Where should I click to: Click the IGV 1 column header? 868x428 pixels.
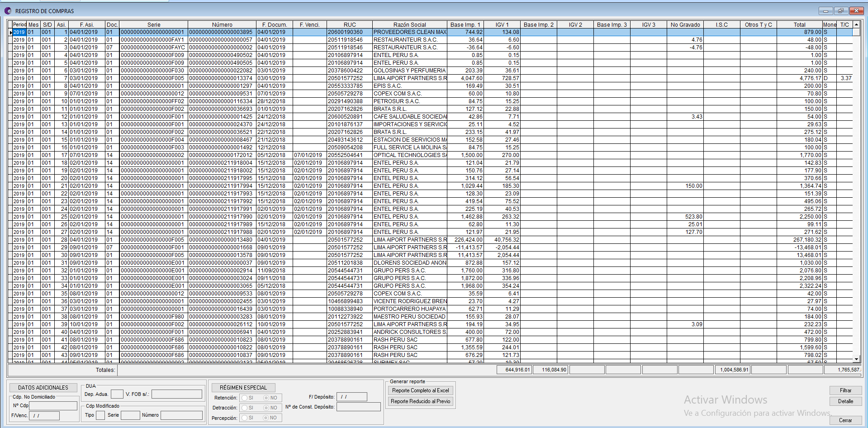pyautogui.click(x=502, y=25)
